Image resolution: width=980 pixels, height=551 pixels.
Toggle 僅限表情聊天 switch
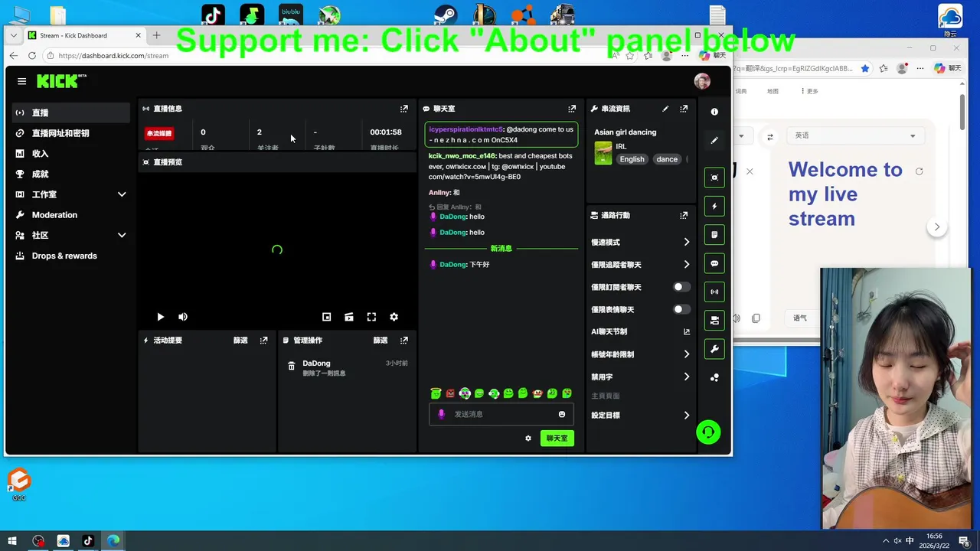[681, 309]
